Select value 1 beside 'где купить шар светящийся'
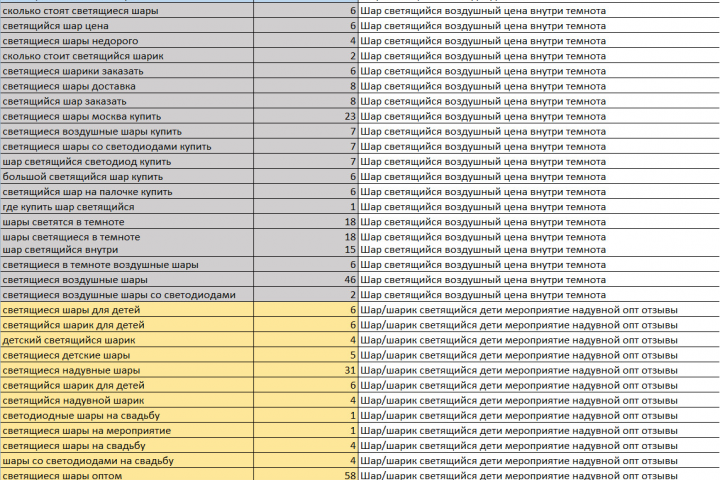Viewport: 720px width, 480px height. [x=353, y=207]
